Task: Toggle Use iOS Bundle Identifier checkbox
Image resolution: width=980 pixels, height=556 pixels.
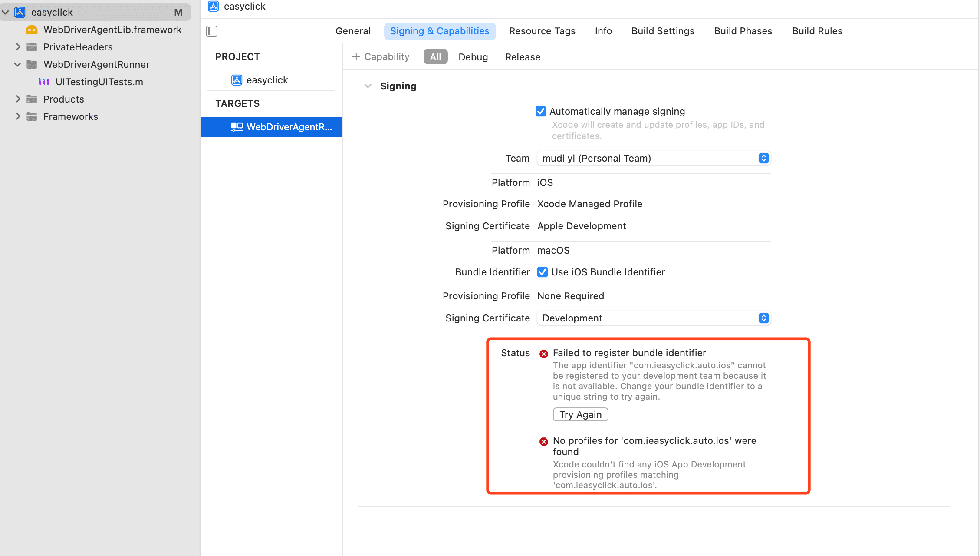Action: click(542, 272)
